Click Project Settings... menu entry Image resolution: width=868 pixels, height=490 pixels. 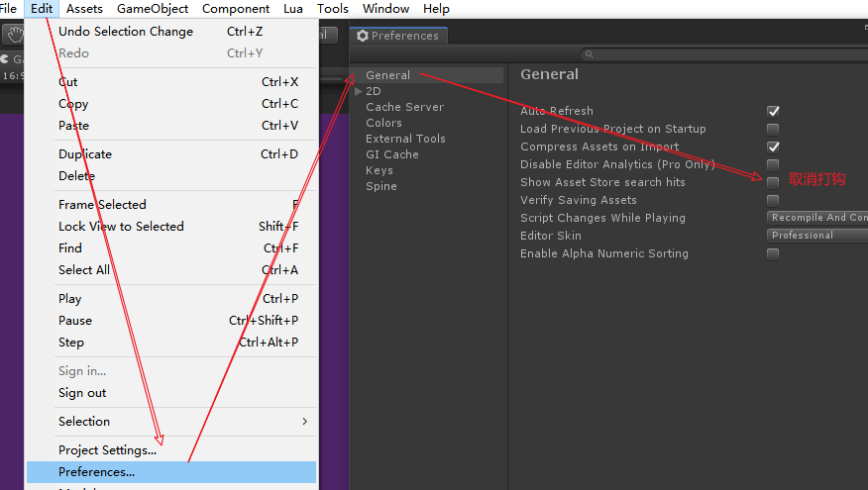[x=107, y=450]
